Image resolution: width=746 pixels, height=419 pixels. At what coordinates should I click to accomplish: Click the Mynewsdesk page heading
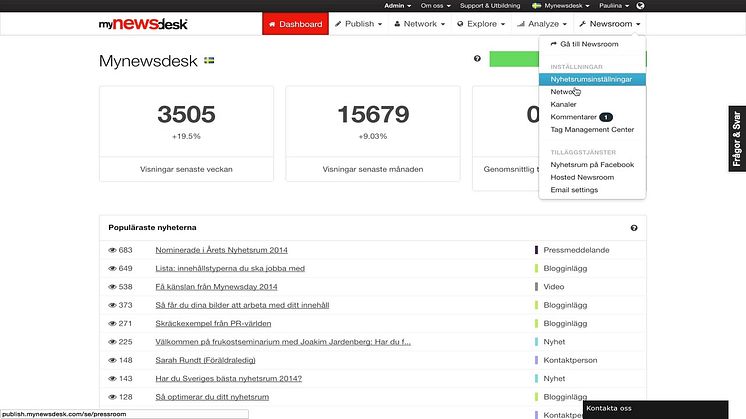click(x=148, y=61)
